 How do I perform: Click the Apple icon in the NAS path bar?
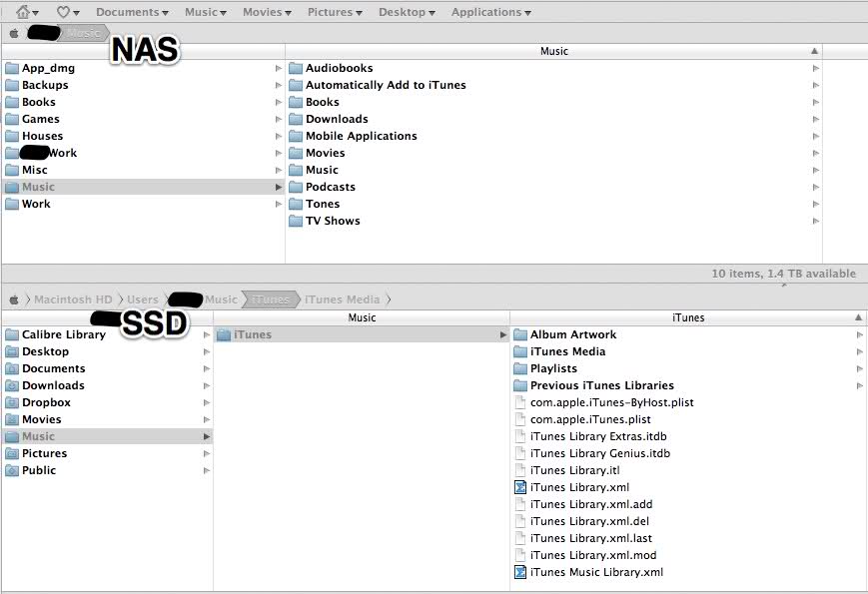pos(14,33)
